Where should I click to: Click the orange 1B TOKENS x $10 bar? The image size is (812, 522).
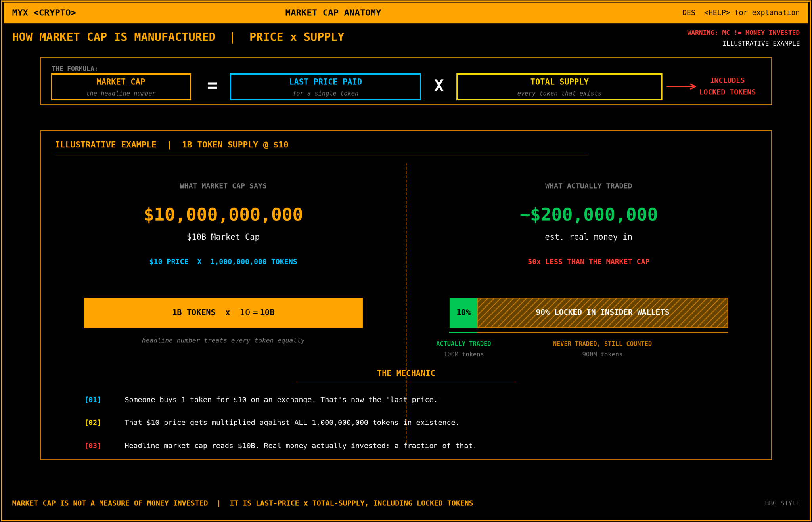click(223, 313)
